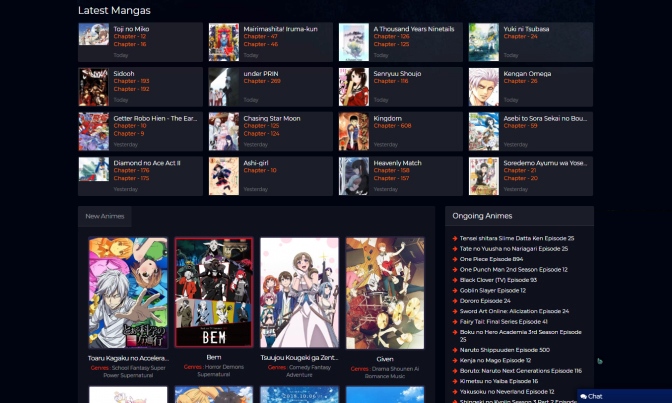The width and height of the screenshot is (672, 403).
Task: Open A Thousand Years Ninetails title
Action: click(x=414, y=29)
